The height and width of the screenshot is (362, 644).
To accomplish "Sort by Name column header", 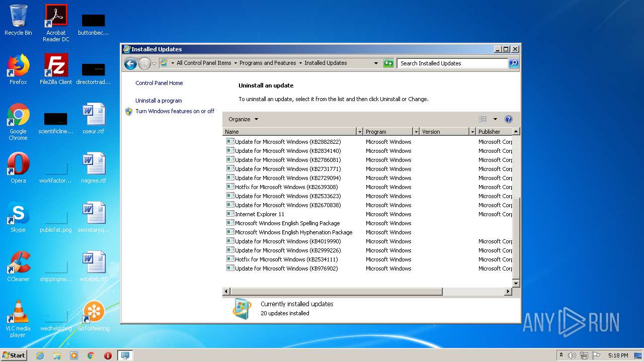I will [x=289, y=132].
